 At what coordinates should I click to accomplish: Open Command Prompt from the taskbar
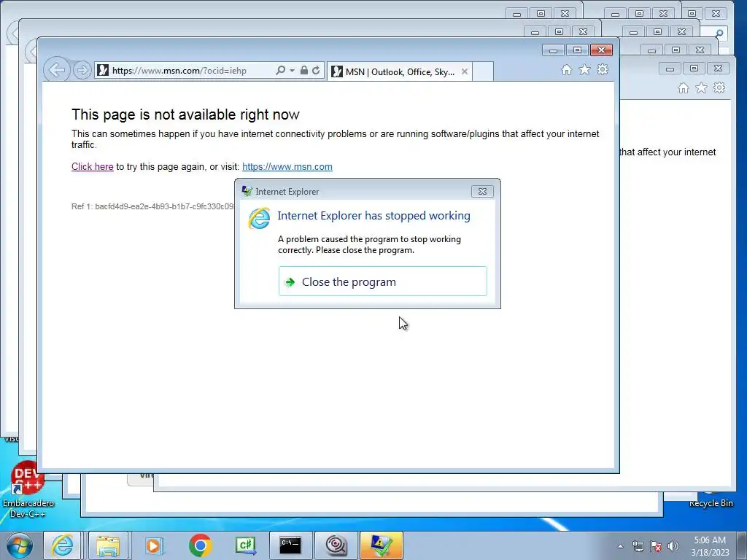[290, 545]
